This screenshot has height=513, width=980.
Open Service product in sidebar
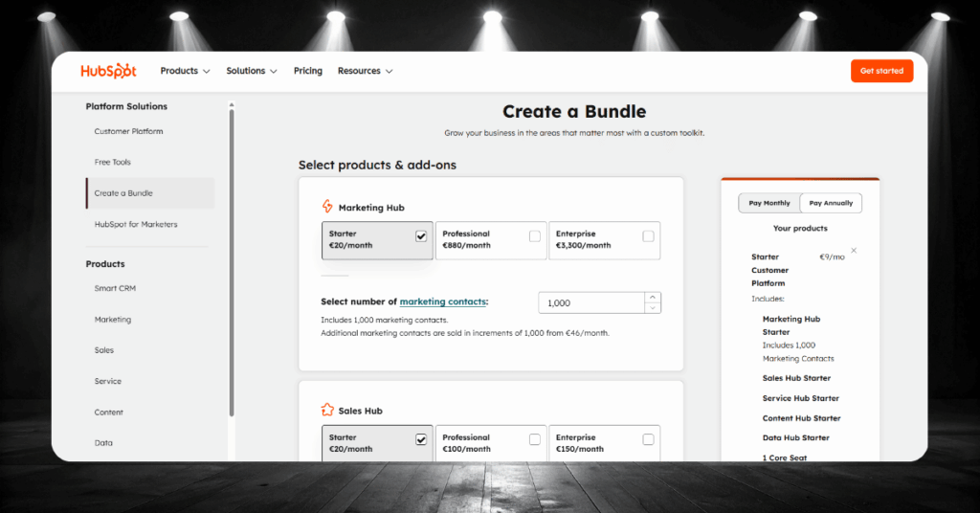point(107,381)
